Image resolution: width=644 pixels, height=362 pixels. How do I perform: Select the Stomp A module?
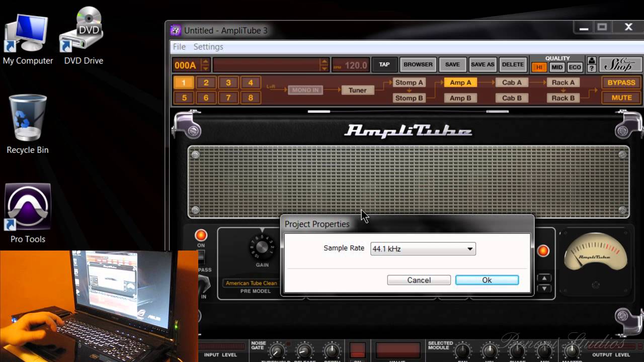[409, 82]
